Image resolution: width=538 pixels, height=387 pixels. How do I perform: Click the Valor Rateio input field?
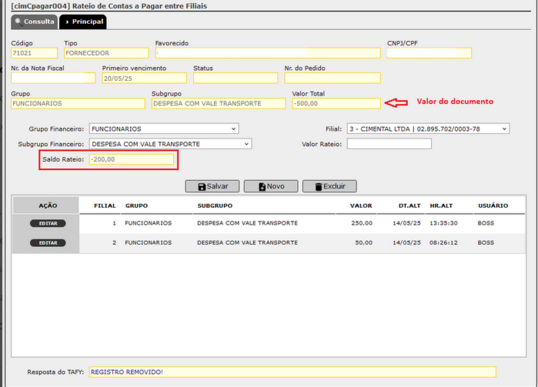(389, 144)
